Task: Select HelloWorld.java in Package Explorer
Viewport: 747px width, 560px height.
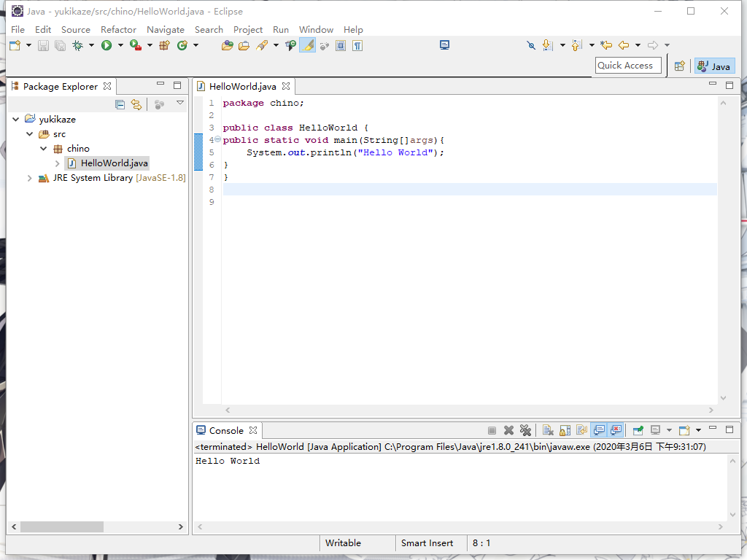Action: coord(114,163)
